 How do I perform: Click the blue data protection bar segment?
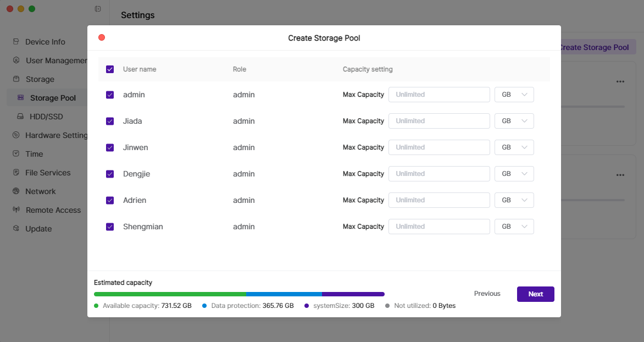pyautogui.click(x=284, y=294)
